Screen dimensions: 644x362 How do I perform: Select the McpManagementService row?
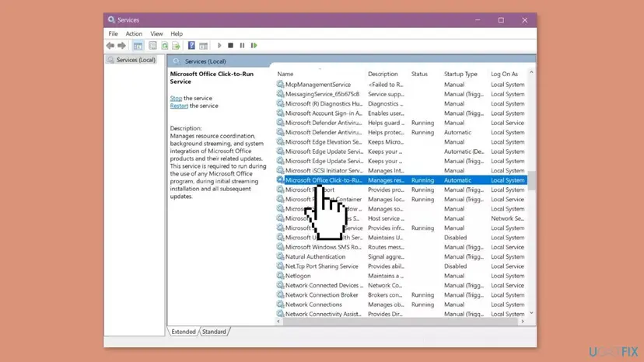click(401, 85)
